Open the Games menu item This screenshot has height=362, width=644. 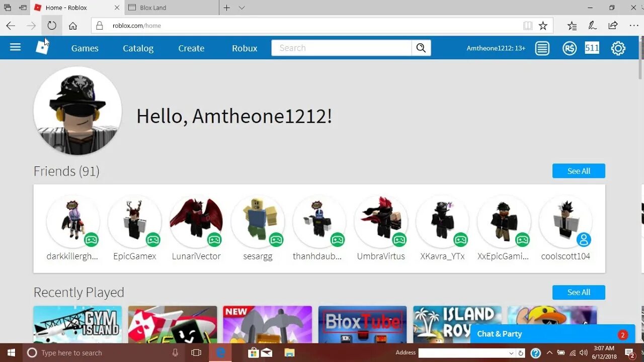click(x=85, y=48)
